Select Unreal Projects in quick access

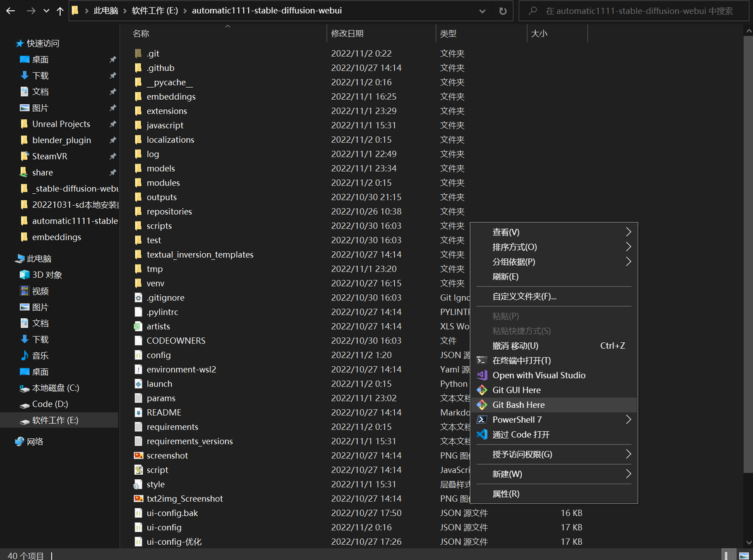tap(61, 124)
